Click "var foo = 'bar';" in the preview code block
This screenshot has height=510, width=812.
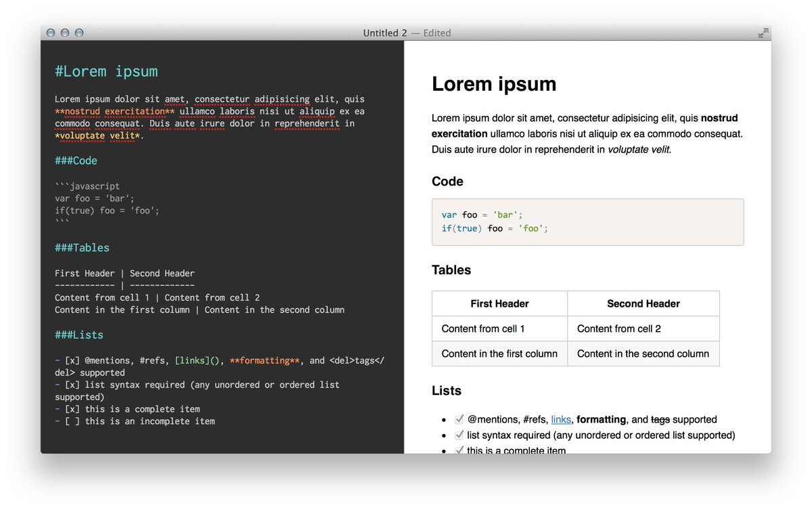(x=482, y=215)
